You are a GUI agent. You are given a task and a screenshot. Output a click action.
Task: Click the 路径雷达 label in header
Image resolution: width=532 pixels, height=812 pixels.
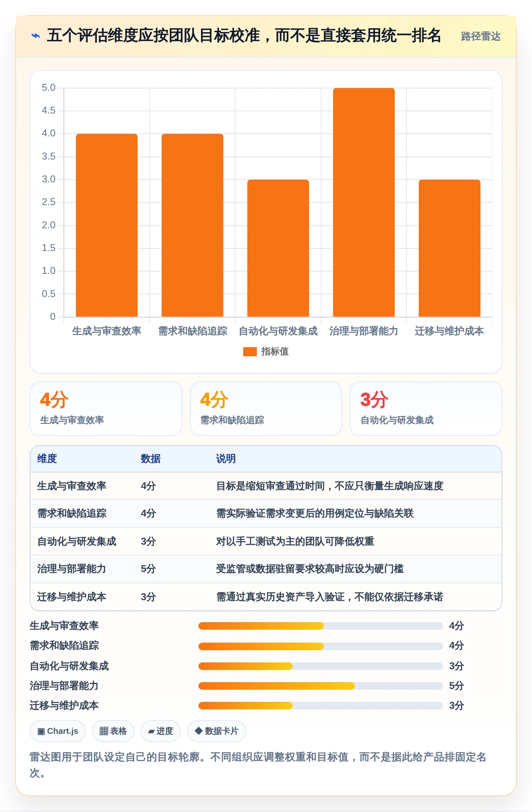click(x=481, y=36)
